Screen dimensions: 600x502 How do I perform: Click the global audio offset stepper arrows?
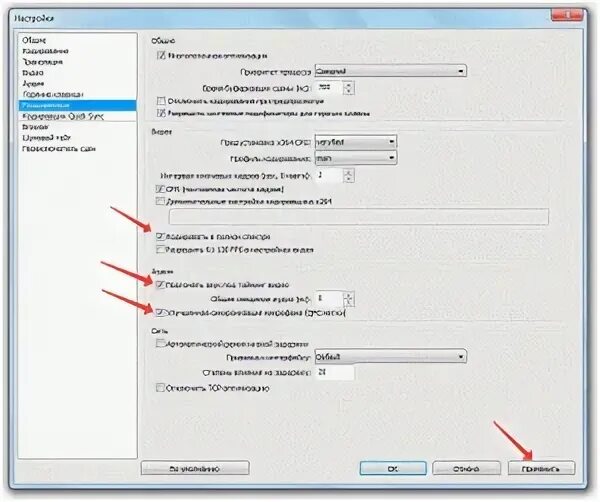(x=348, y=299)
